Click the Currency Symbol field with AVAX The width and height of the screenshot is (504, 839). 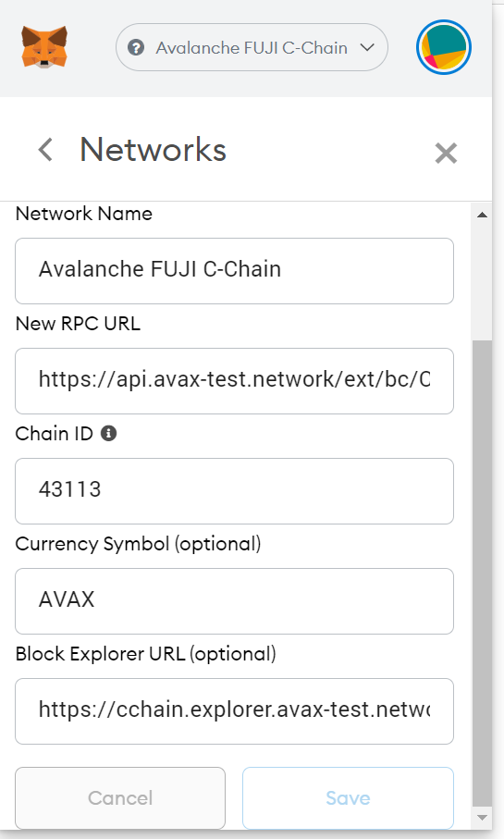tap(234, 601)
